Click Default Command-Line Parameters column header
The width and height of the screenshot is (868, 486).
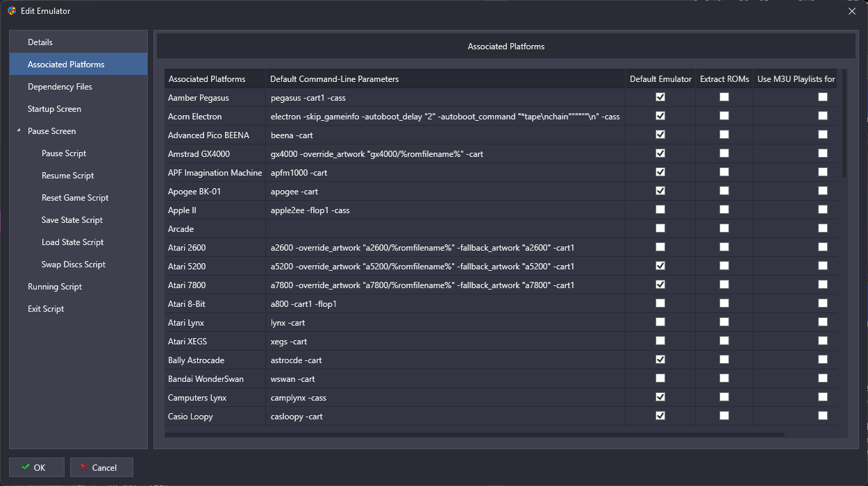click(445, 78)
